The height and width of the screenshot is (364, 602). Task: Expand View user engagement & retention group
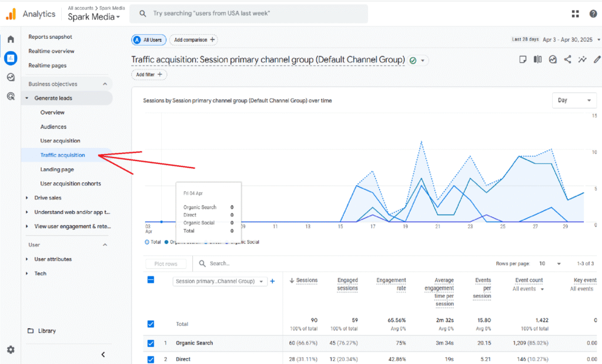point(26,226)
